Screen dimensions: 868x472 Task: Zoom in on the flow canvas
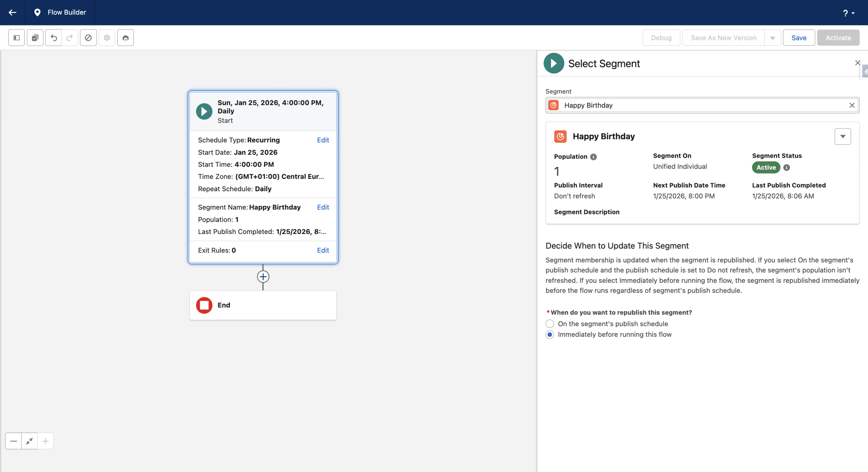pos(45,441)
